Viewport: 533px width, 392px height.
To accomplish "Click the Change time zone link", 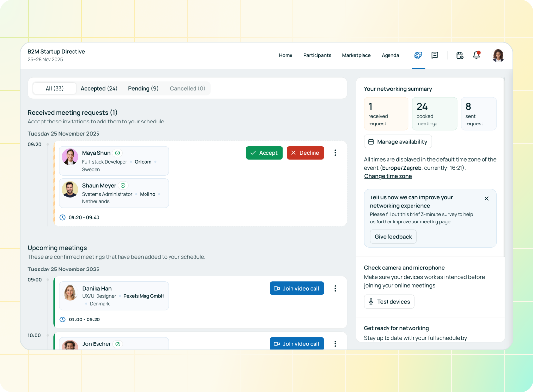I will (388, 176).
